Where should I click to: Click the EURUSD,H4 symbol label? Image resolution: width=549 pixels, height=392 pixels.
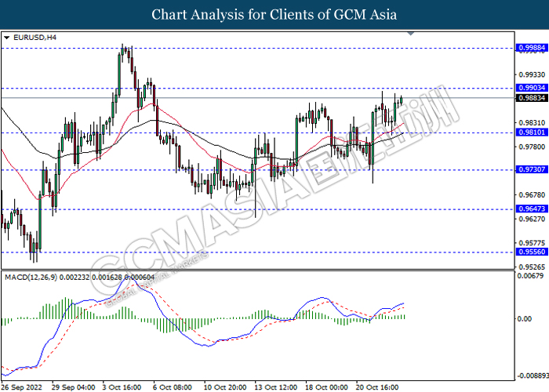pos(35,38)
